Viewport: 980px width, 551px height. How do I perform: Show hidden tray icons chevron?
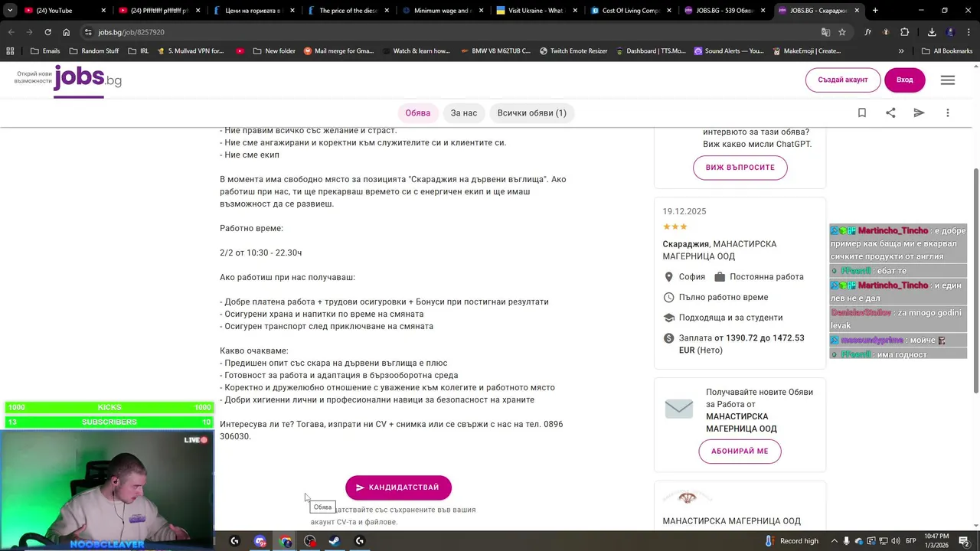[834, 541]
